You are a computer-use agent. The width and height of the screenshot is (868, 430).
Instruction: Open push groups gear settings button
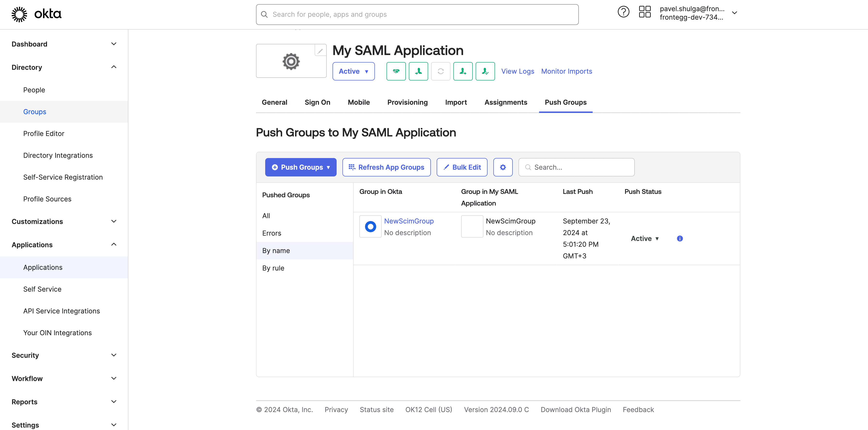[x=503, y=167]
